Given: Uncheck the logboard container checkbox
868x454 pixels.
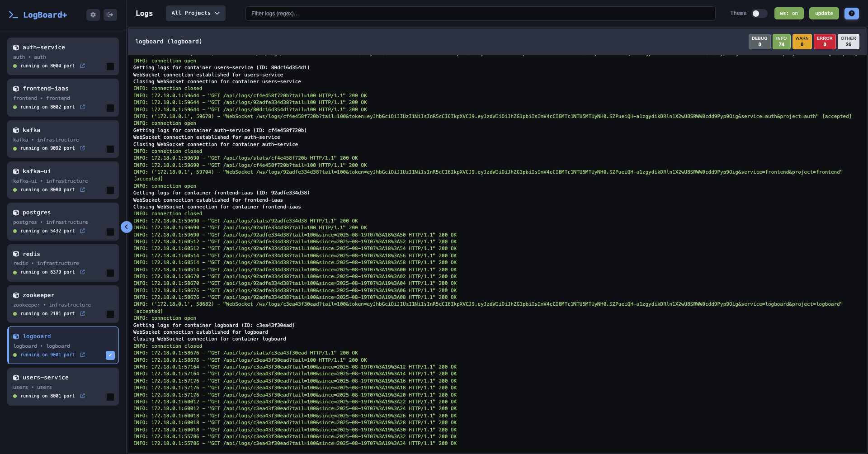Looking at the screenshot, I should pos(110,355).
